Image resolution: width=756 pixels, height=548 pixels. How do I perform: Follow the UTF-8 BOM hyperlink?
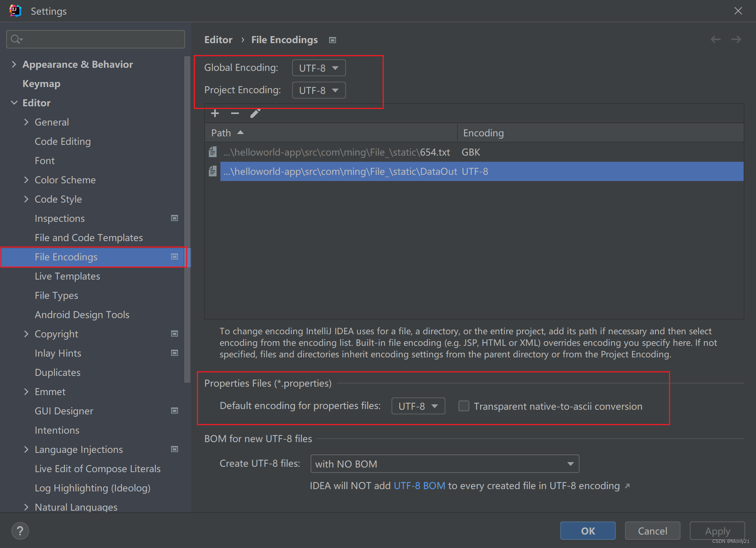pyautogui.click(x=419, y=486)
